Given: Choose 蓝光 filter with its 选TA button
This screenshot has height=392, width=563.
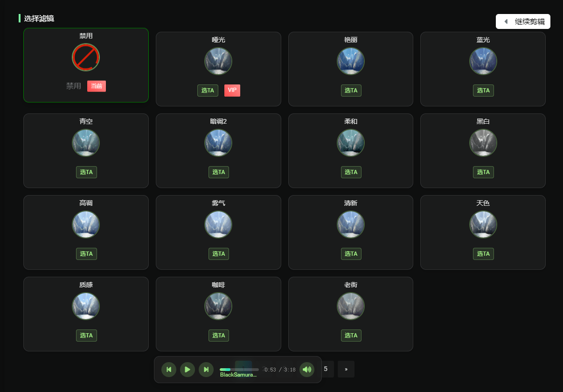Looking at the screenshot, I should pyautogui.click(x=483, y=91).
